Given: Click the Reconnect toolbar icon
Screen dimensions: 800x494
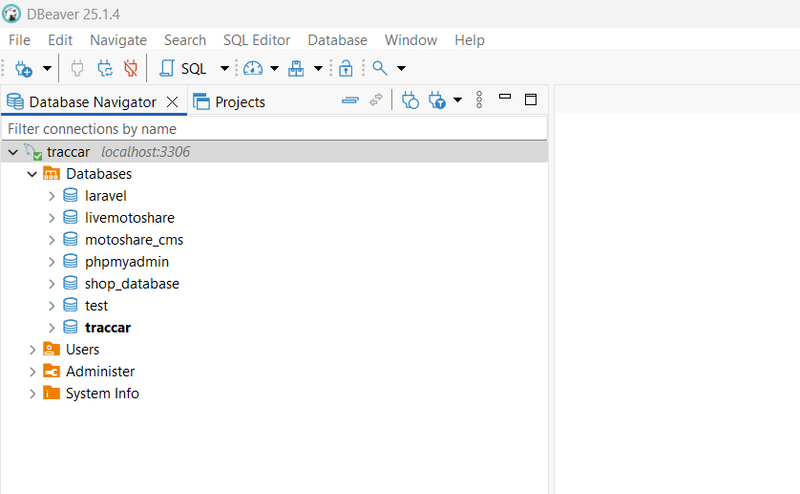Looking at the screenshot, I should pos(105,68).
